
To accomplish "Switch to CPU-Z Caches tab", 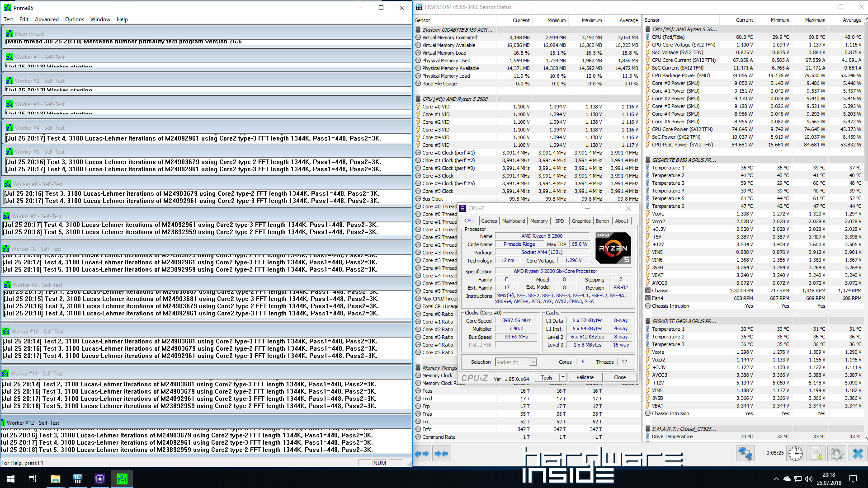I will coord(489,221).
